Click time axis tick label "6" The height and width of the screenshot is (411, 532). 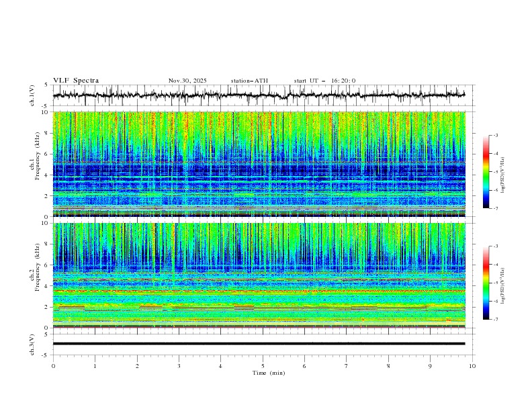point(304,366)
